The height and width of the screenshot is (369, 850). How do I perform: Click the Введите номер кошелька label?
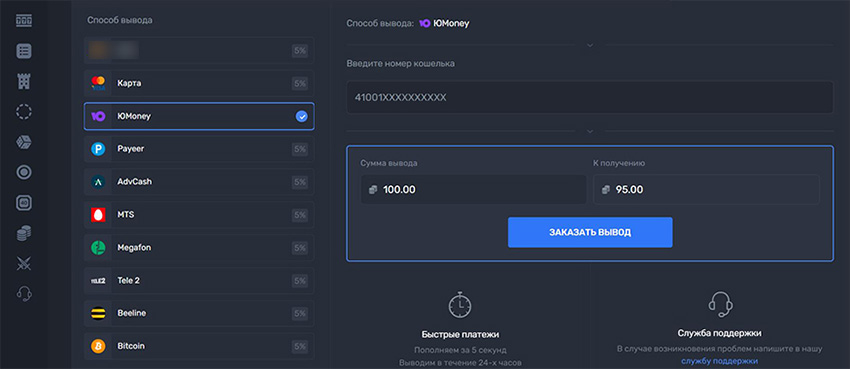pos(401,64)
